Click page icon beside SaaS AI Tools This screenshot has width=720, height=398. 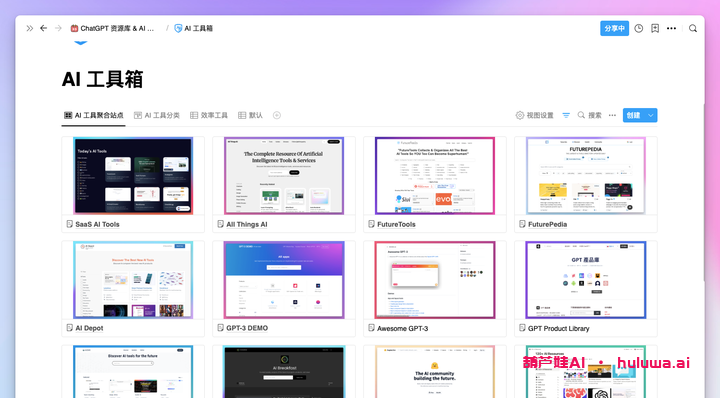[69, 224]
